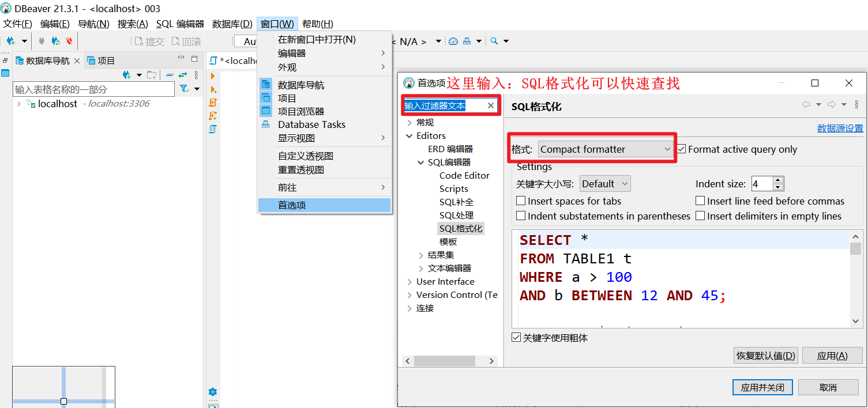
Task: Click preferences dialog back navigation arrow
Action: click(x=806, y=104)
